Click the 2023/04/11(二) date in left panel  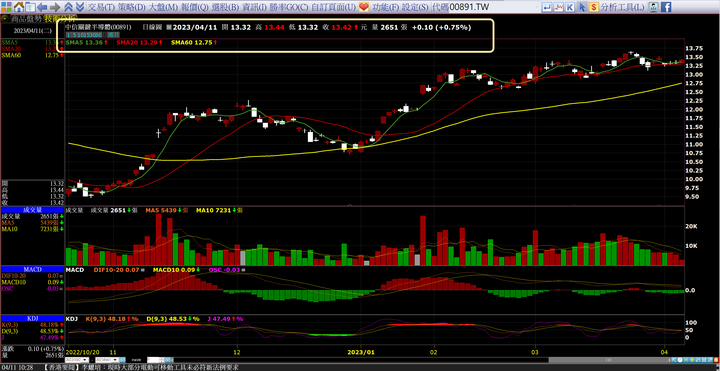click(32, 30)
